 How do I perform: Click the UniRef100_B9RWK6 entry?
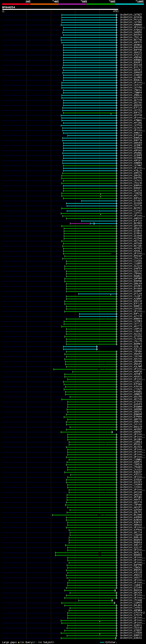(x=131, y=60)
